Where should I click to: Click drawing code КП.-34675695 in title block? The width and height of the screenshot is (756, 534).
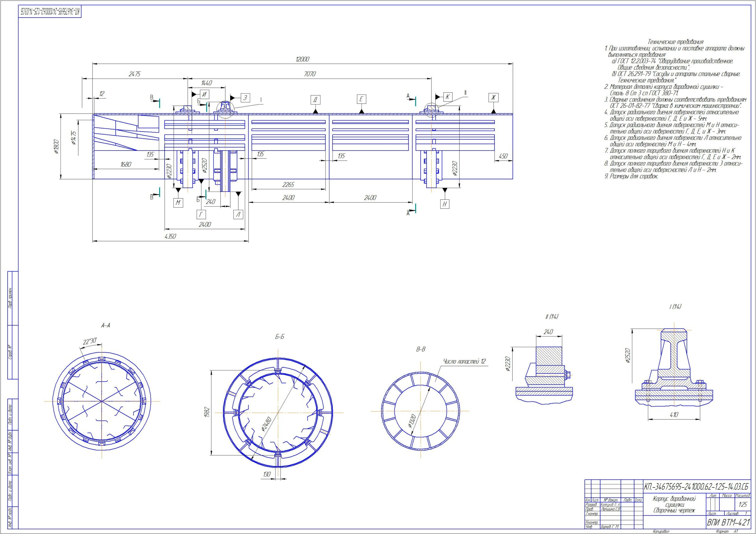696,486
